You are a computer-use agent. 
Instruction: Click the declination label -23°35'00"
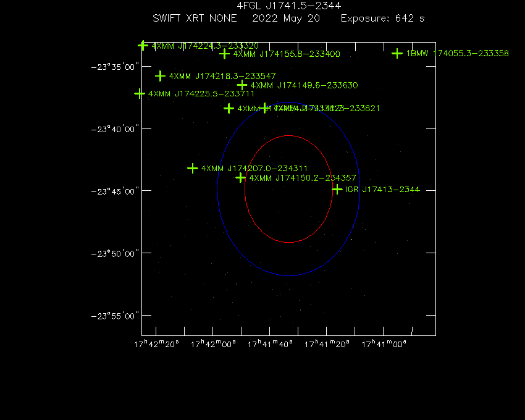coord(115,67)
